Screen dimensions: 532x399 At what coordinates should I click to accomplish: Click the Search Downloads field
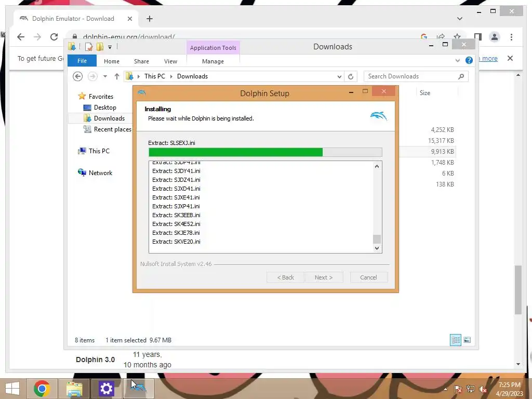(x=416, y=76)
